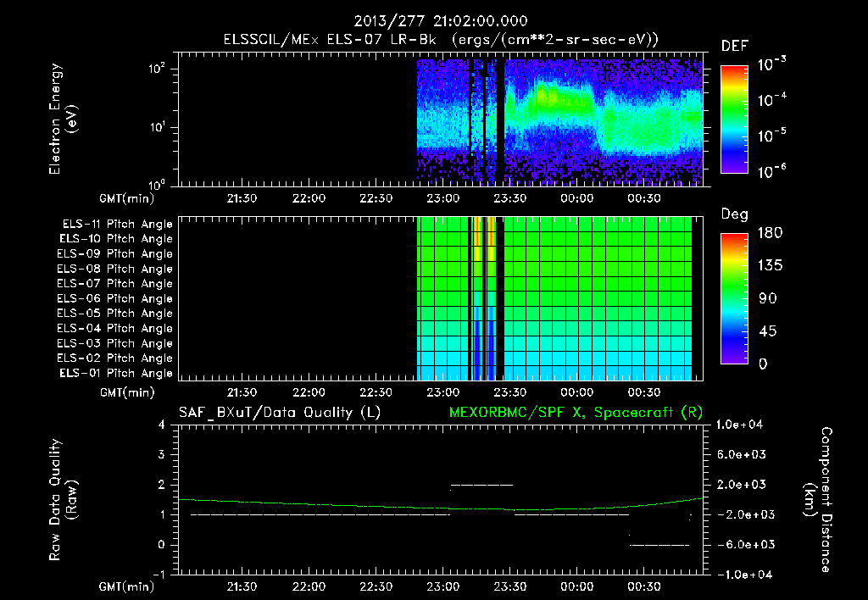Click the -1 tick on Raw Data Quality axis

click(159, 575)
